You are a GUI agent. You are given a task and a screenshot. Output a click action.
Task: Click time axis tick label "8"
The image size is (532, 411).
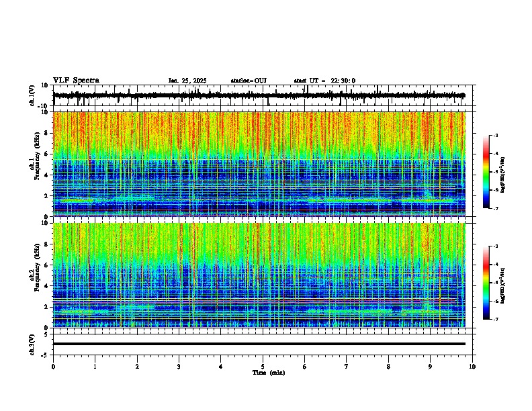coord(388,367)
